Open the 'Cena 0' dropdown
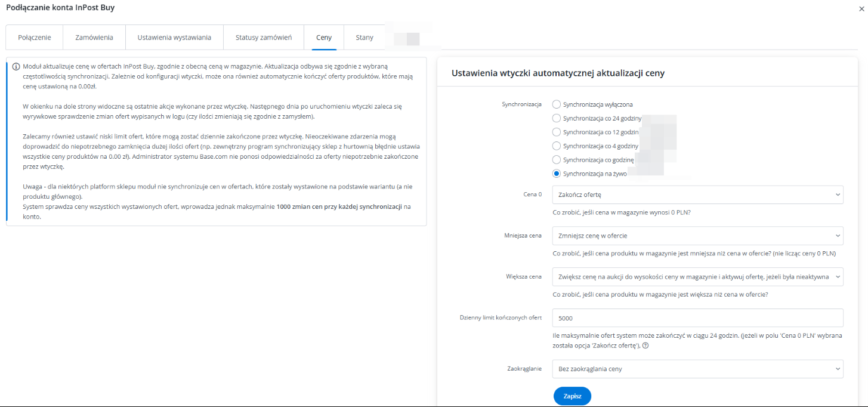 (x=697, y=195)
